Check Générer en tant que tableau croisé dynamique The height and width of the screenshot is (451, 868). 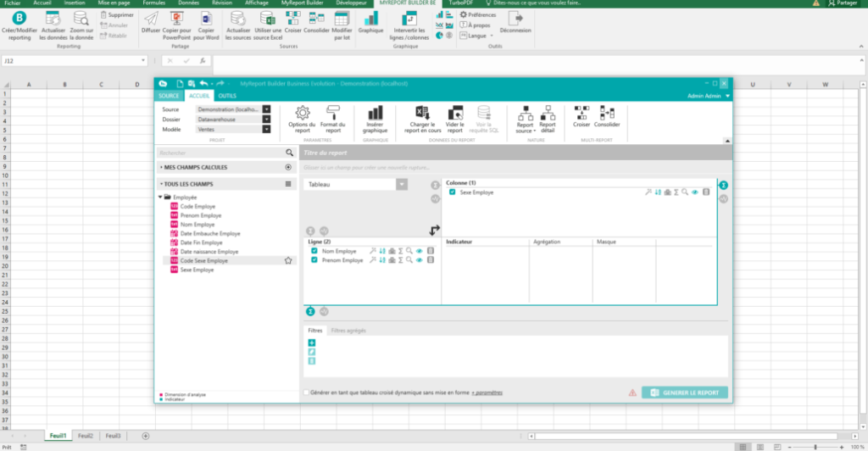click(306, 393)
